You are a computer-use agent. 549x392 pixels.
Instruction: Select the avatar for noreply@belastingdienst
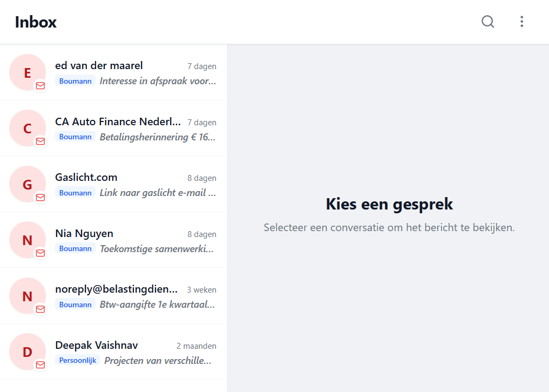pyautogui.click(x=27, y=295)
